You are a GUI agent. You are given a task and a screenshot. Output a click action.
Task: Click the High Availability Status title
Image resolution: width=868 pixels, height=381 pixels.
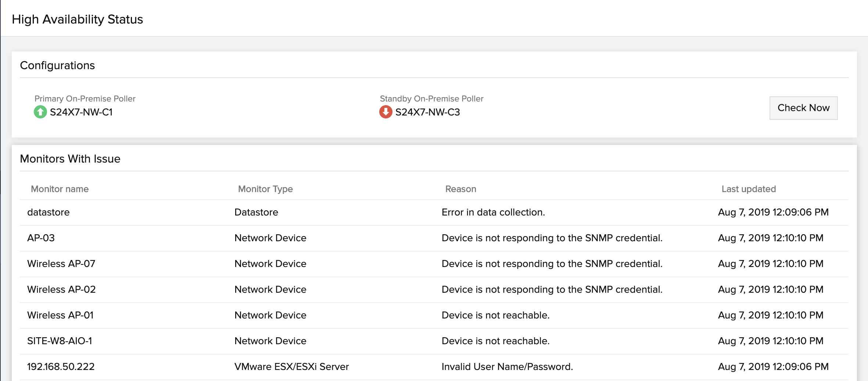78,19
